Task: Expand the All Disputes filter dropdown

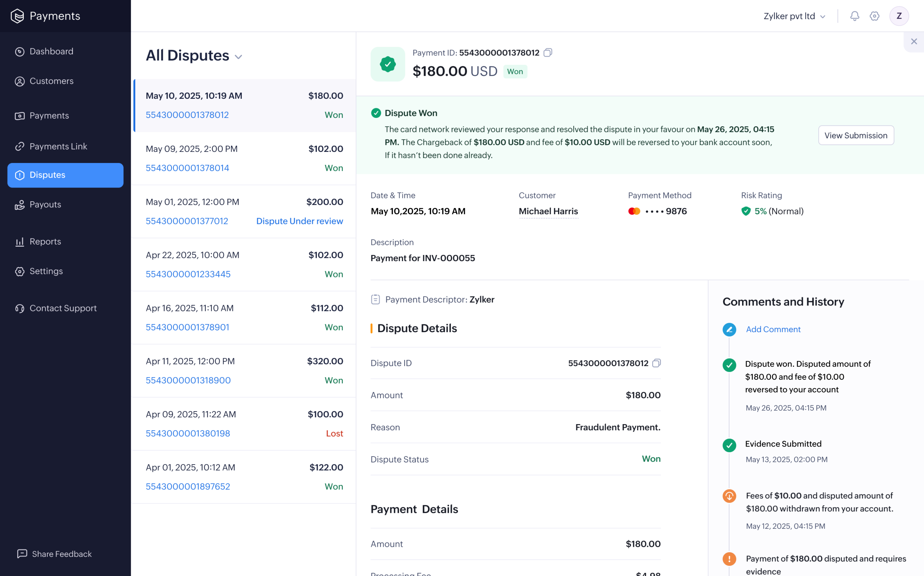Action: tap(239, 57)
